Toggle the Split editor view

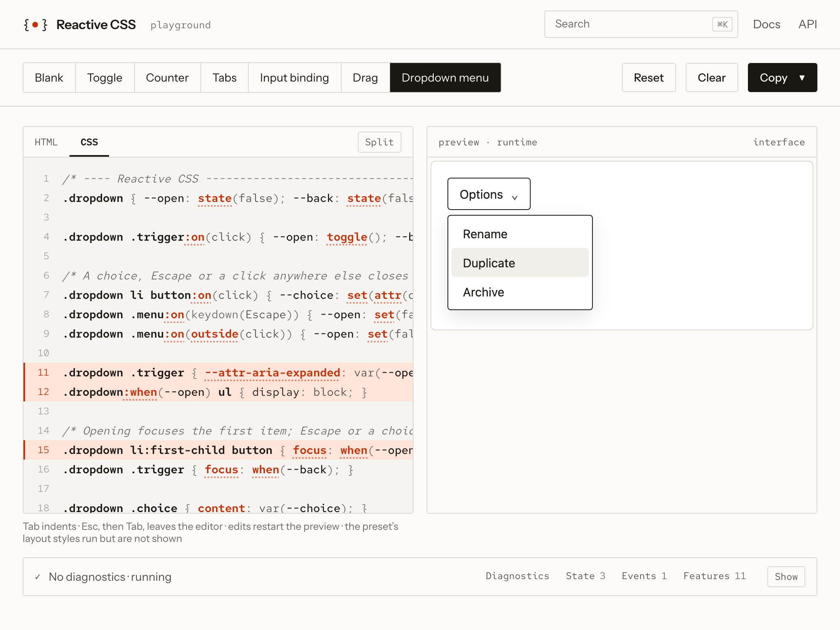coord(379,142)
